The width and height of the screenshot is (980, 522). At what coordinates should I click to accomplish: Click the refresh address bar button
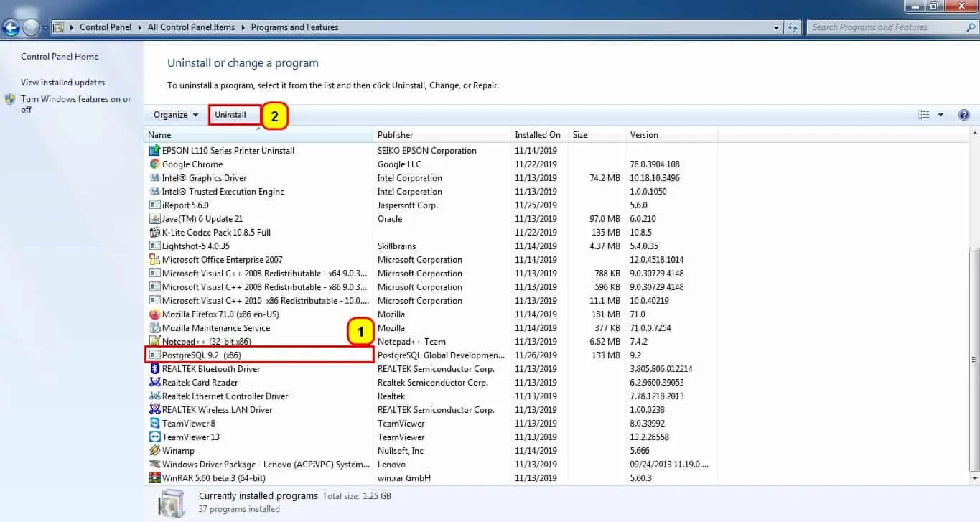793,27
